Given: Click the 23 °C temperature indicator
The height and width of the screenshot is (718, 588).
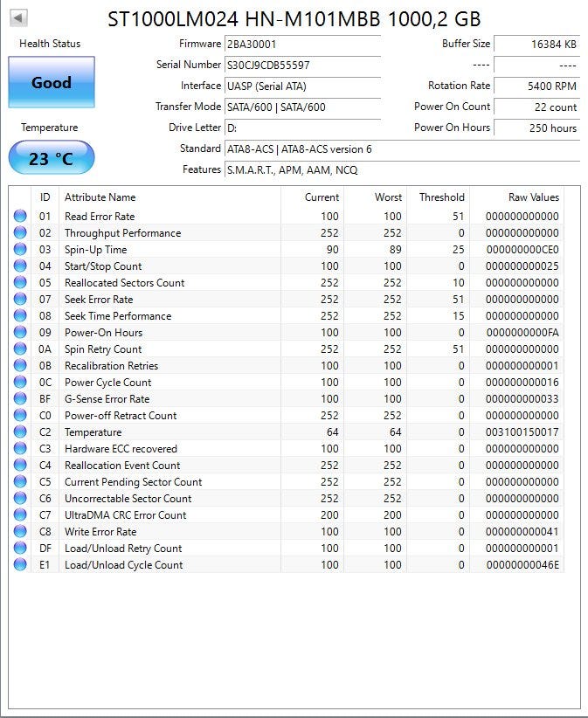Looking at the screenshot, I should click(x=51, y=158).
